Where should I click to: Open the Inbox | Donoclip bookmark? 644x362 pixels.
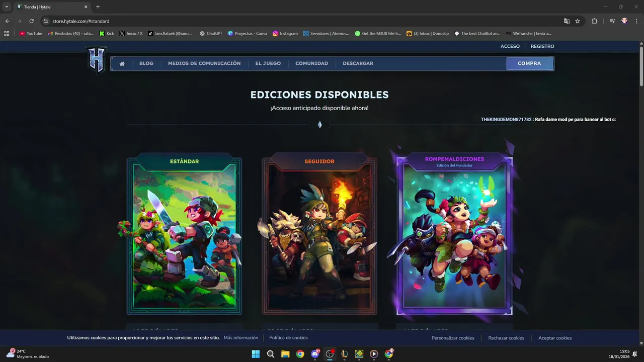coord(427,34)
